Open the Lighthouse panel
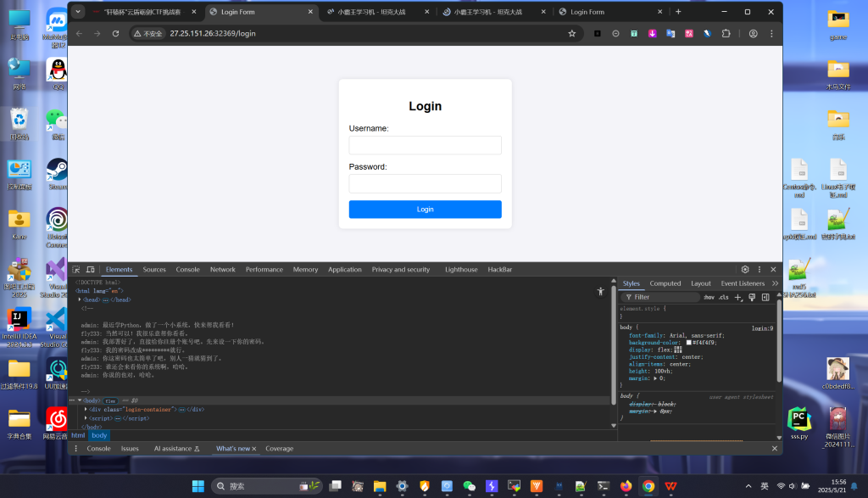Screen dimensions: 868x498 pos(461,270)
